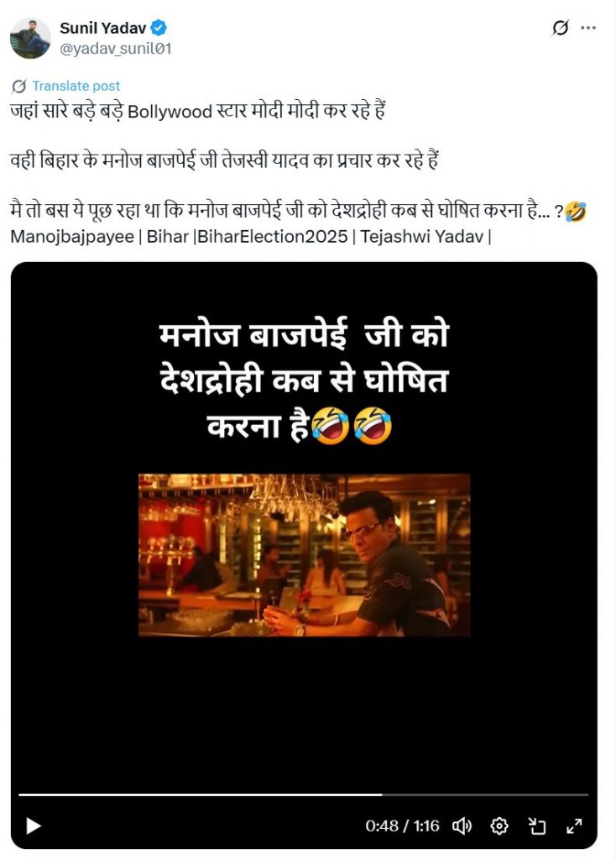Click the 0:48 / 1:16 time display
Screen dimensions: 616x860
(x=402, y=826)
